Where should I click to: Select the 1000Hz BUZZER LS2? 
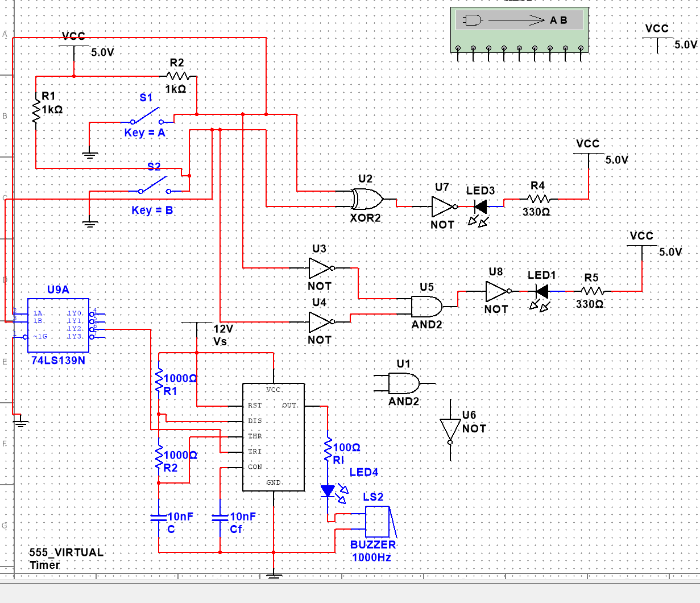[376, 520]
